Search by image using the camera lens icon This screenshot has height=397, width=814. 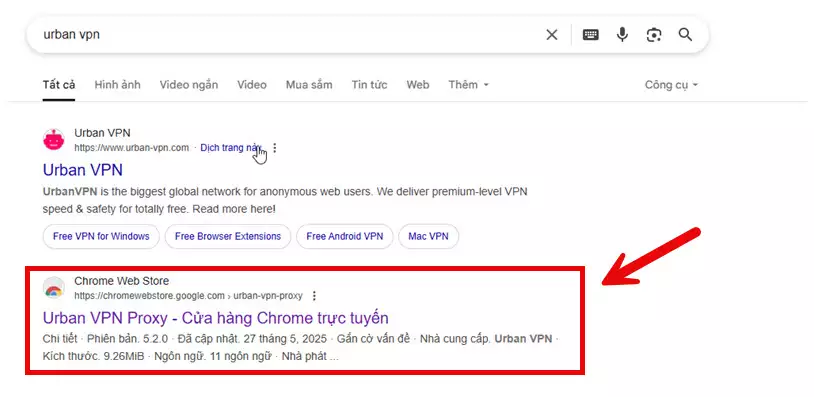tap(654, 35)
